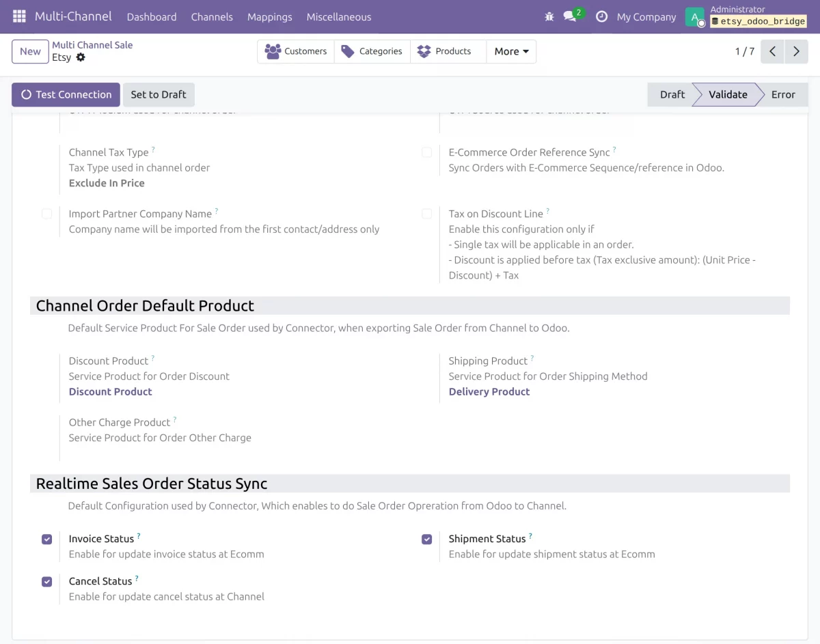Open Customers smart button
This screenshot has height=644, width=820.
(x=296, y=51)
